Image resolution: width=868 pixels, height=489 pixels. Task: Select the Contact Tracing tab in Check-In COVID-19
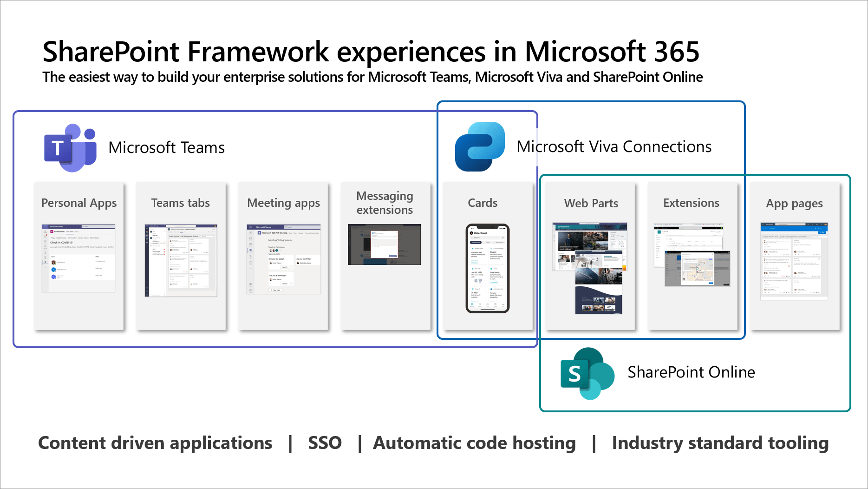(x=83, y=238)
